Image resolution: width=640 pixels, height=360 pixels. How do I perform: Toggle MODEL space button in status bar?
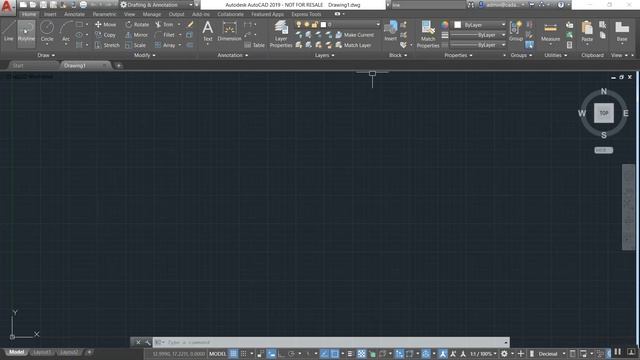218,353
